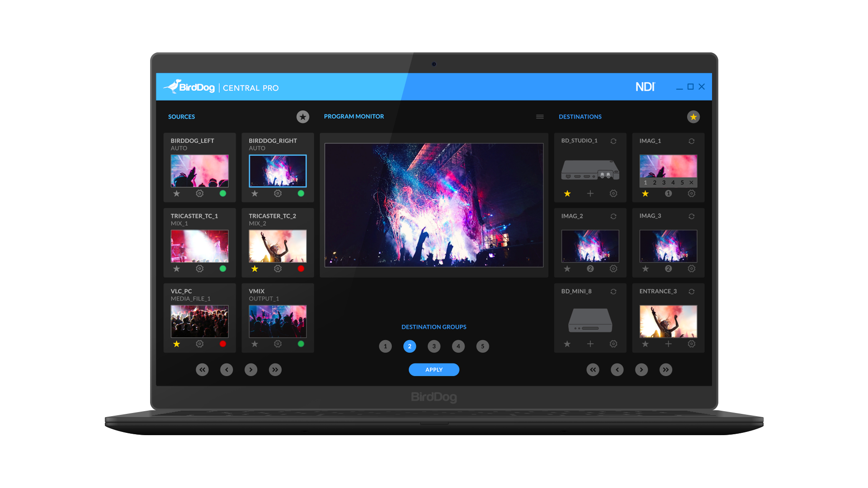Viewport: 868px width, 488px height.
Task: Select the TRICASTER_TC_2 source thumbnail
Action: click(x=278, y=246)
